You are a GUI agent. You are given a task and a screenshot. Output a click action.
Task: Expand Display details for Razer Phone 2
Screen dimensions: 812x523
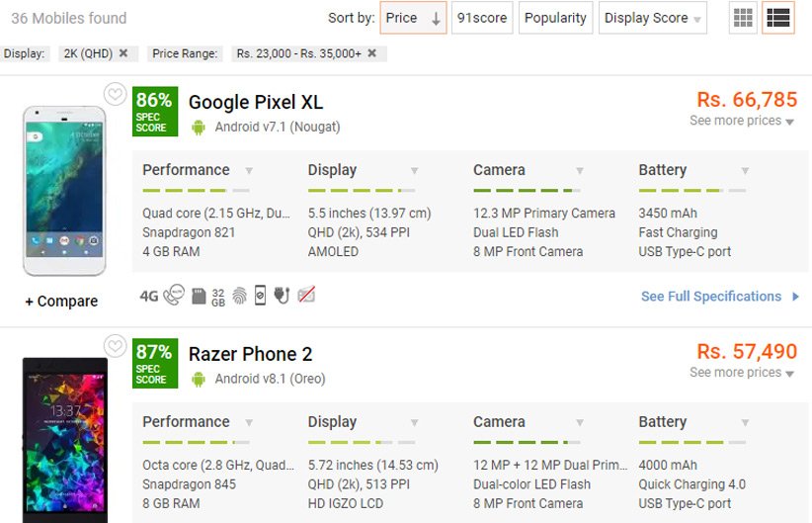click(x=414, y=422)
